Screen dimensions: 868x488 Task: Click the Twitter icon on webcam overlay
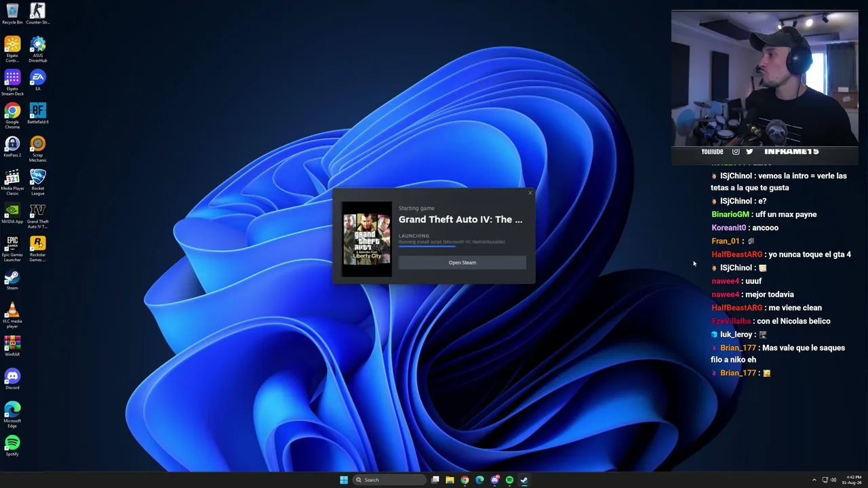(x=749, y=152)
